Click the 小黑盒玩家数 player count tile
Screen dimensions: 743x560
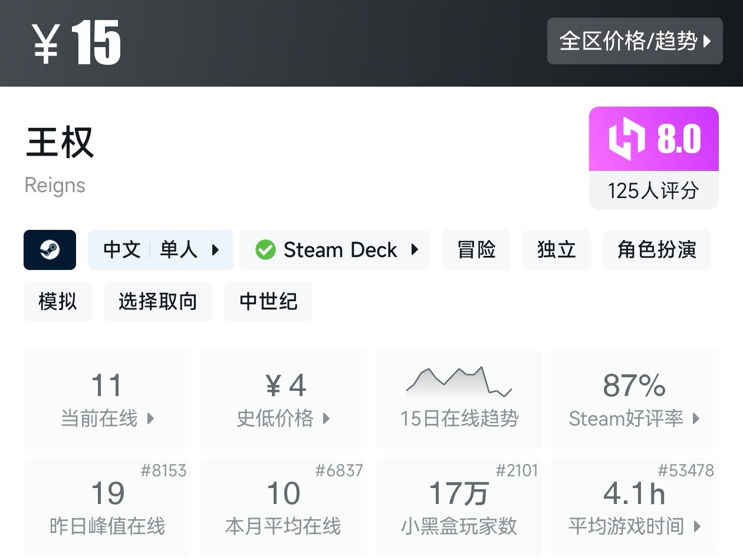pos(459,508)
